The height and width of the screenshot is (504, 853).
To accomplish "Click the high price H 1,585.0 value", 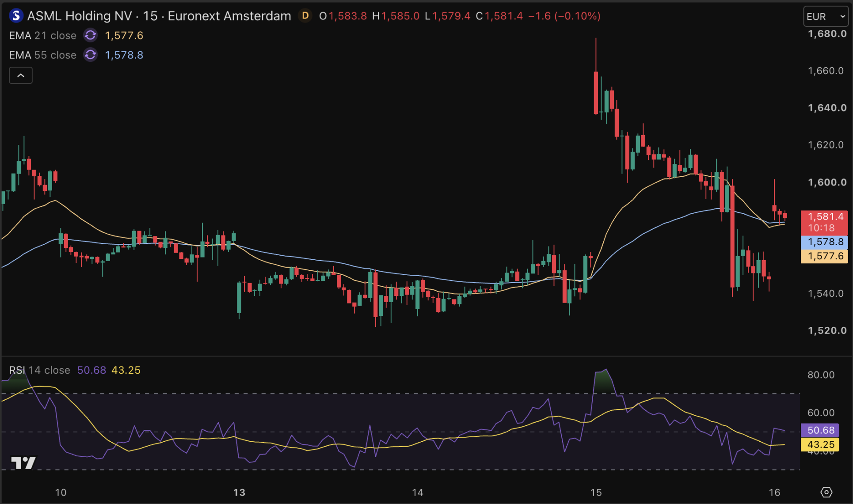I will pos(396,16).
